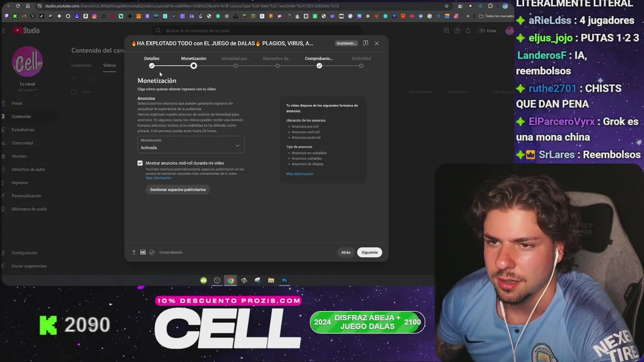The width and height of the screenshot is (644, 362).
Task: Jump to the Visibilidad step
Action: click(x=361, y=62)
